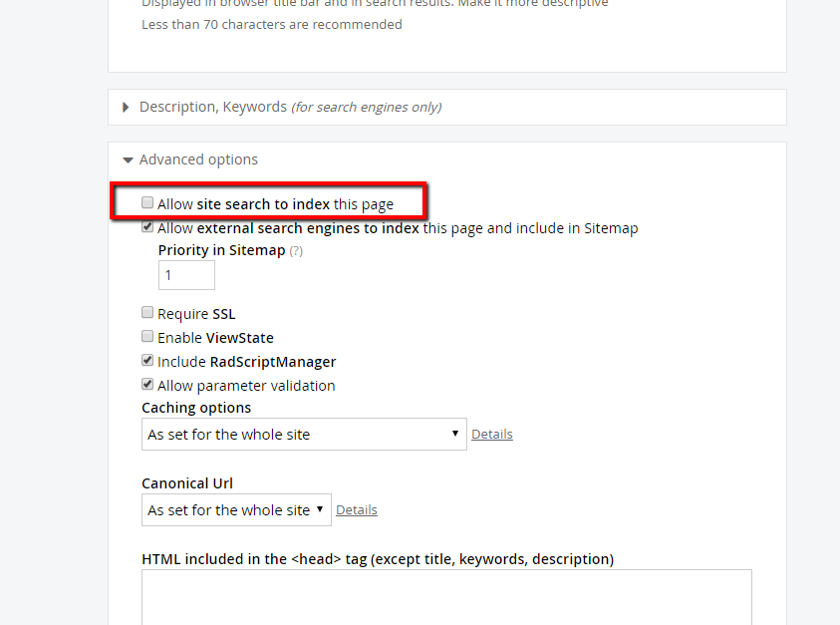Click the Description, Keywords disclosure triangle

click(x=124, y=107)
